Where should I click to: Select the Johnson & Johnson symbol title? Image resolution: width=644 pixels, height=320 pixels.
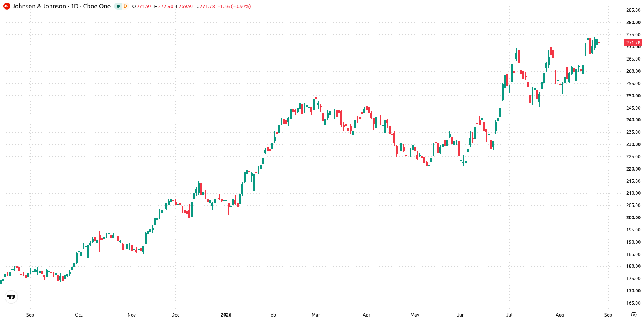click(61, 6)
